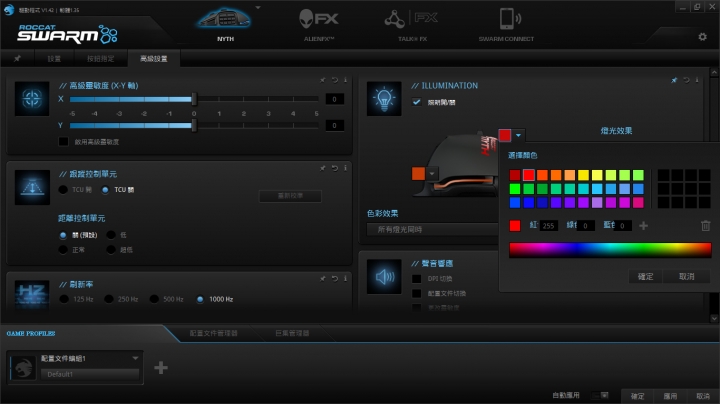Open the Talk FX section
This screenshot has width=720, height=404.
(411, 19)
